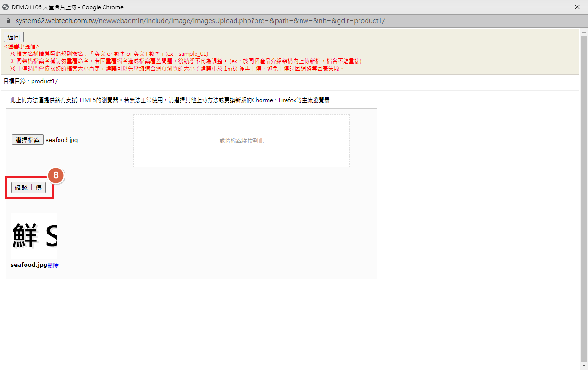Screen dimensions: 588x370
Task: Minimize the Chrome popup window
Action: (535, 7)
